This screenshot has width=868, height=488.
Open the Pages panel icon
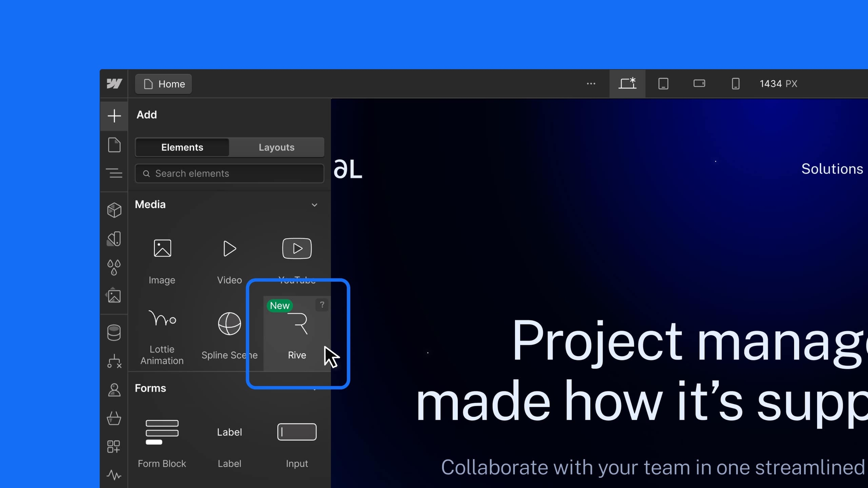[x=114, y=145]
